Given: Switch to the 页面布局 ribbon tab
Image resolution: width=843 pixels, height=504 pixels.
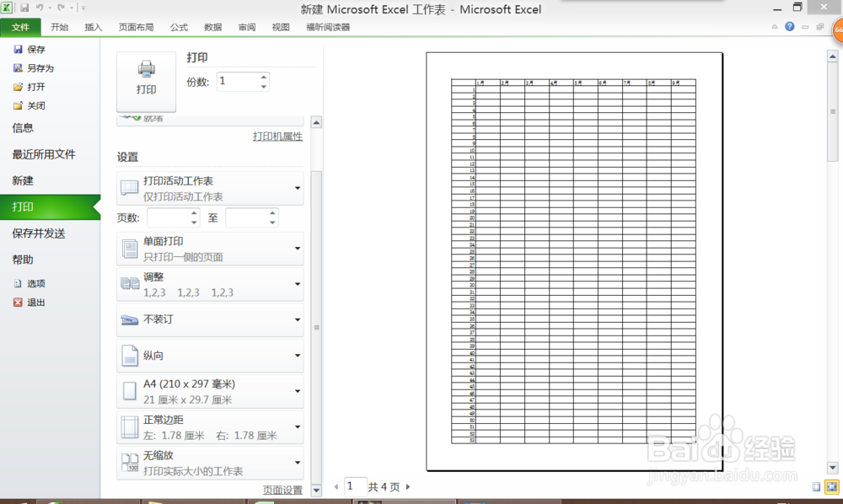Looking at the screenshot, I should [x=136, y=28].
